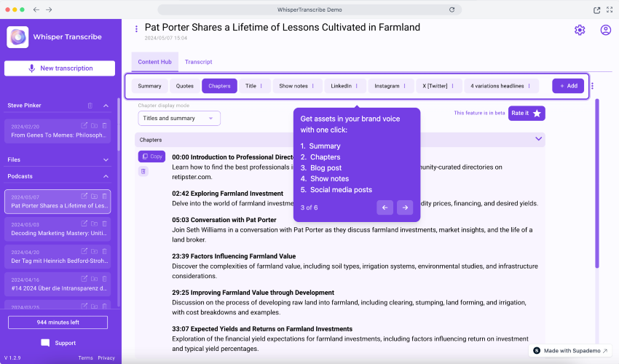Delete the '#14 2024 Über die Intransparenz' item
This screenshot has height=364, width=619.
pos(105,279)
